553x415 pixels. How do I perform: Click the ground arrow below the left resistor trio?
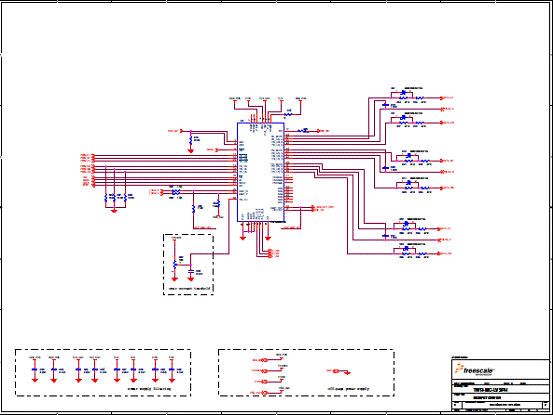click(x=114, y=210)
